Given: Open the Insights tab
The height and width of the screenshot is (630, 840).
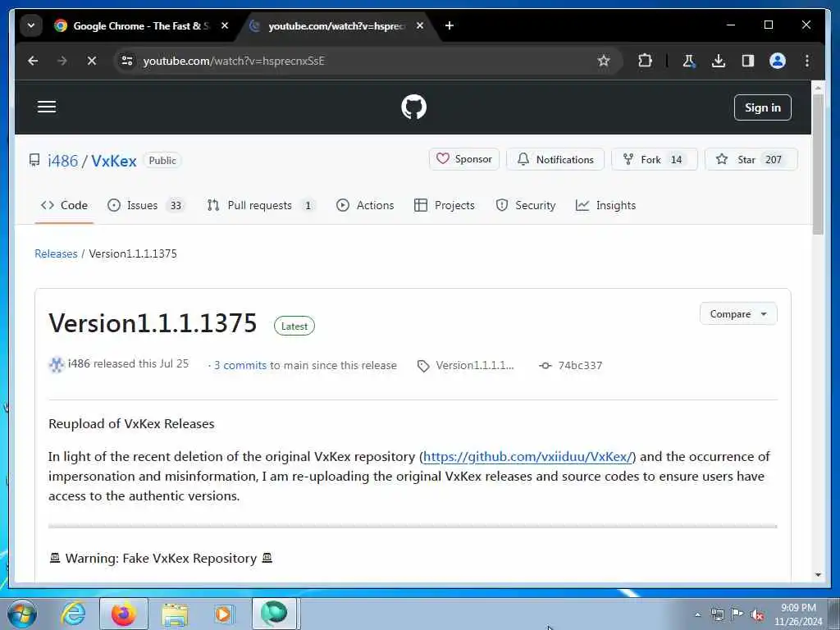Looking at the screenshot, I should (x=606, y=205).
